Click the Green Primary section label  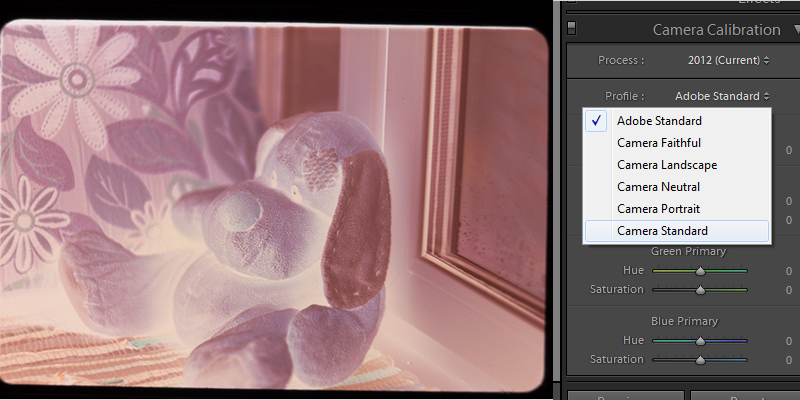[x=688, y=251]
